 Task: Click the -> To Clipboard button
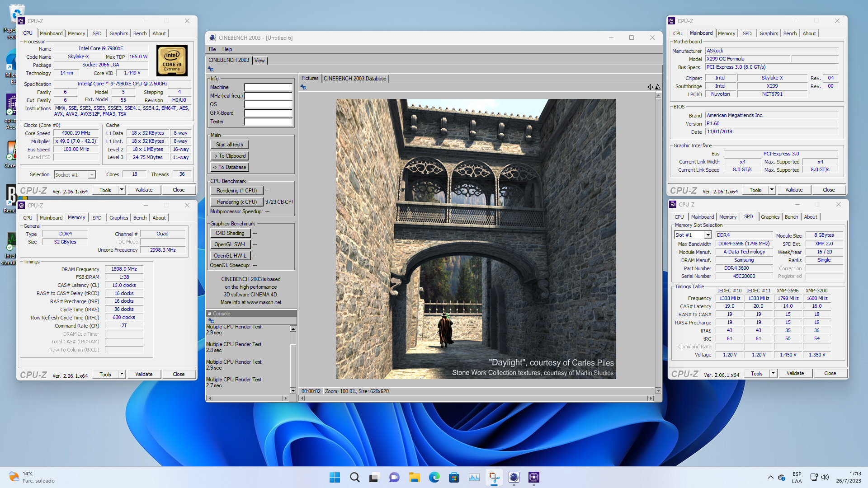(229, 156)
